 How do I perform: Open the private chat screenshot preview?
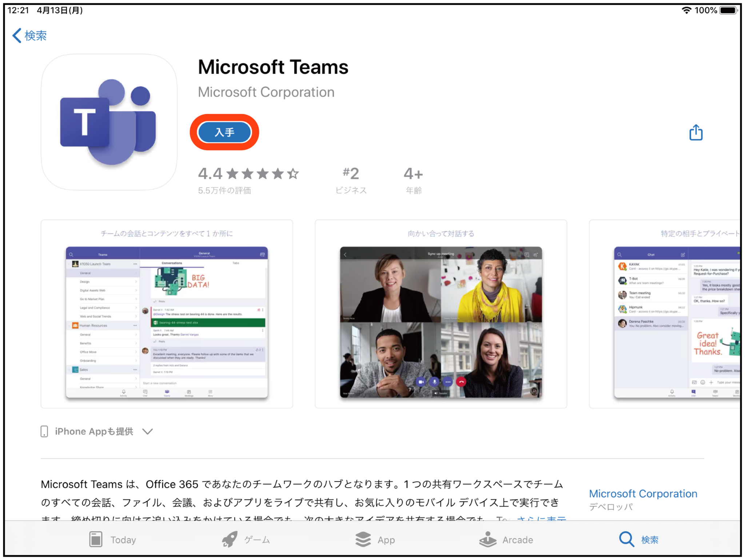tap(665, 314)
